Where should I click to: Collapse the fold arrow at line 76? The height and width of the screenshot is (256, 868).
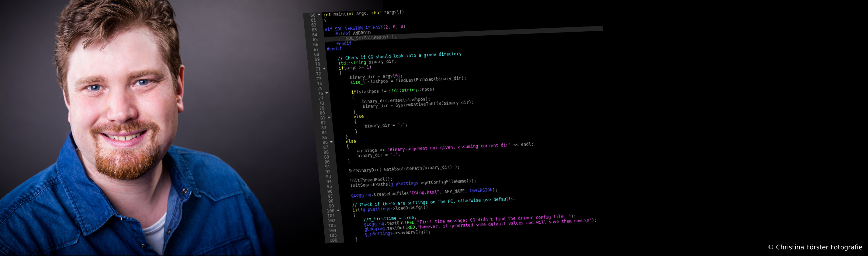[327, 93]
